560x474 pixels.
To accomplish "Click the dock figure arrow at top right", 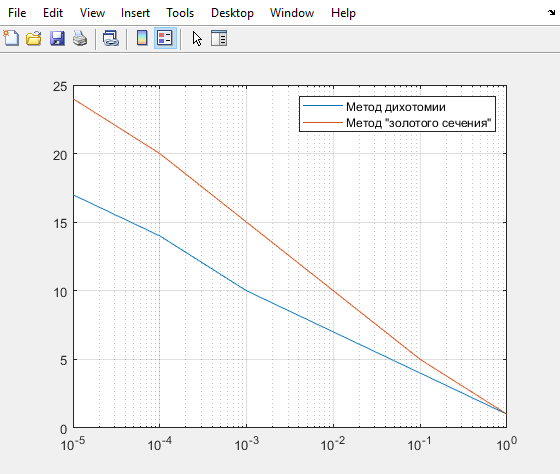I will point(552,13).
